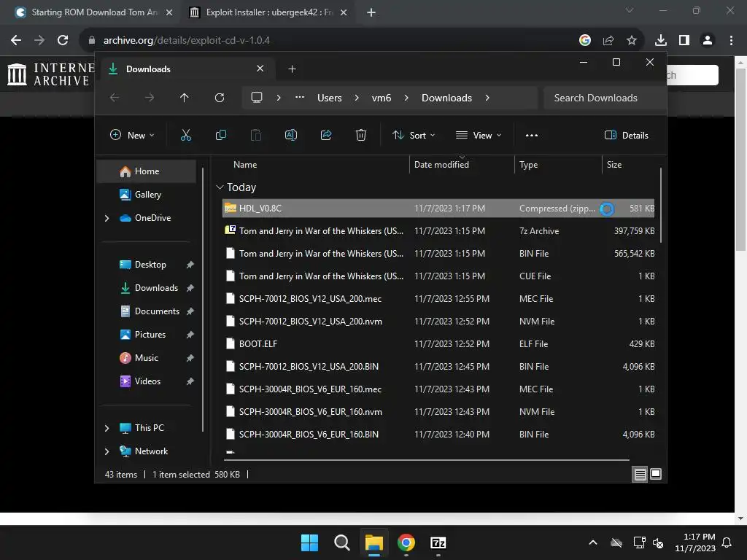Collapse the Today group chevron

point(220,187)
